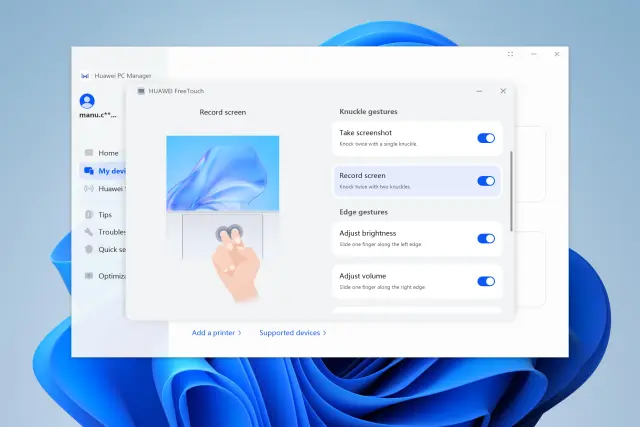Click the Optimization icon in the sidebar
The width and height of the screenshot is (640, 427).
pyautogui.click(x=88, y=276)
